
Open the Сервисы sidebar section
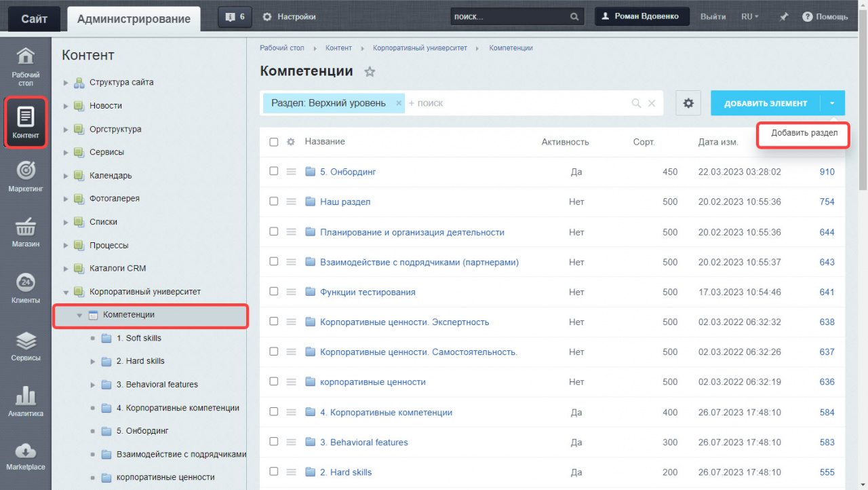click(x=25, y=346)
